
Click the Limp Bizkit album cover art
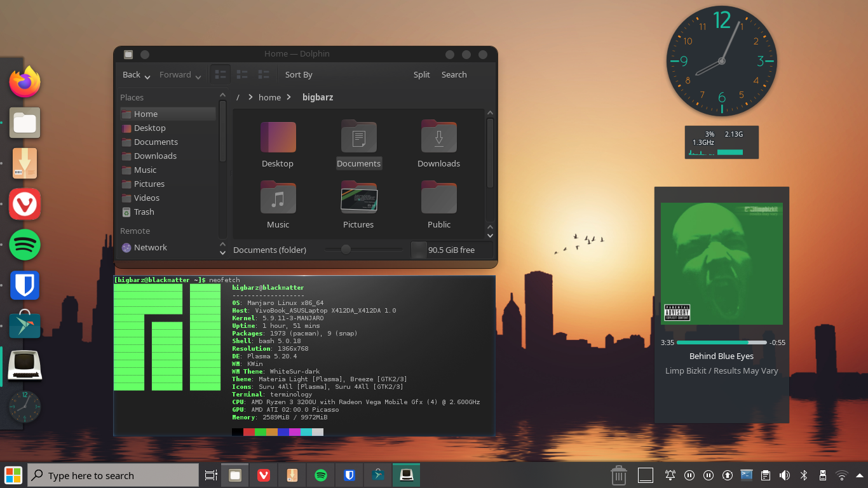click(722, 264)
